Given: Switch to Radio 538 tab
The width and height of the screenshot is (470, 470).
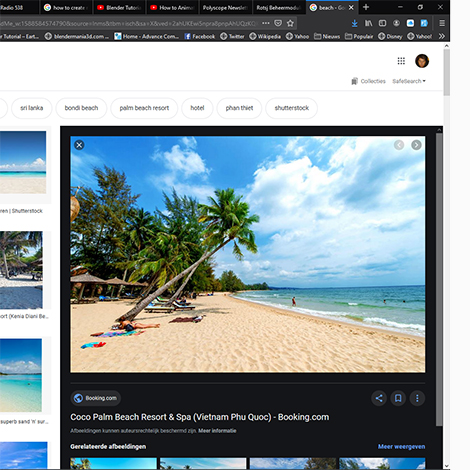Looking at the screenshot, I should [x=18, y=7].
